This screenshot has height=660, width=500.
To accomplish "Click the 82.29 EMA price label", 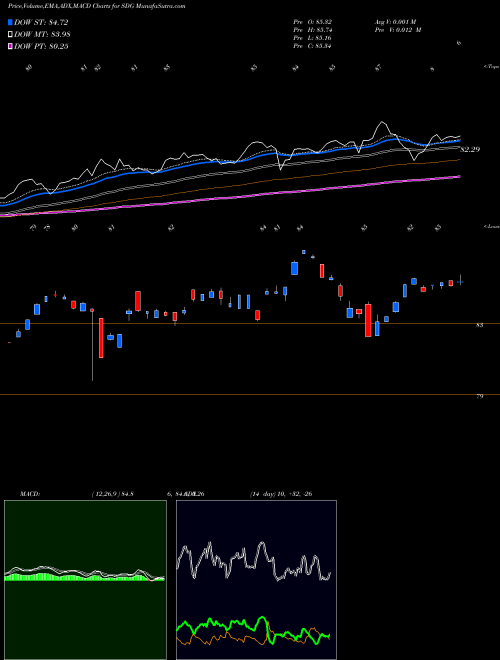I will coord(470,149).
